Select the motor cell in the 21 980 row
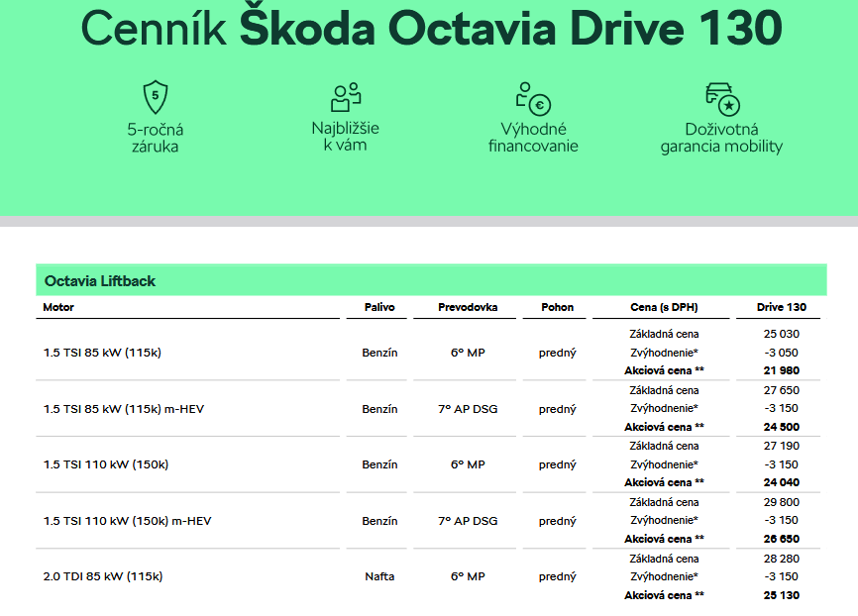Image resolution: width=858 pixels, height=616 pixels. click(x=102, y=353)
